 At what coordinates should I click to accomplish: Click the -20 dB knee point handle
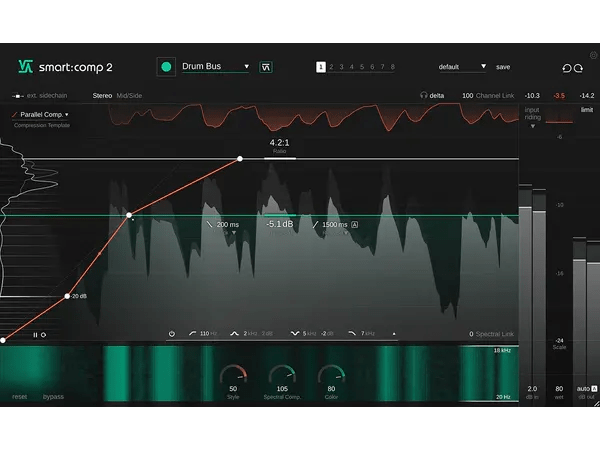coord(67,296)
